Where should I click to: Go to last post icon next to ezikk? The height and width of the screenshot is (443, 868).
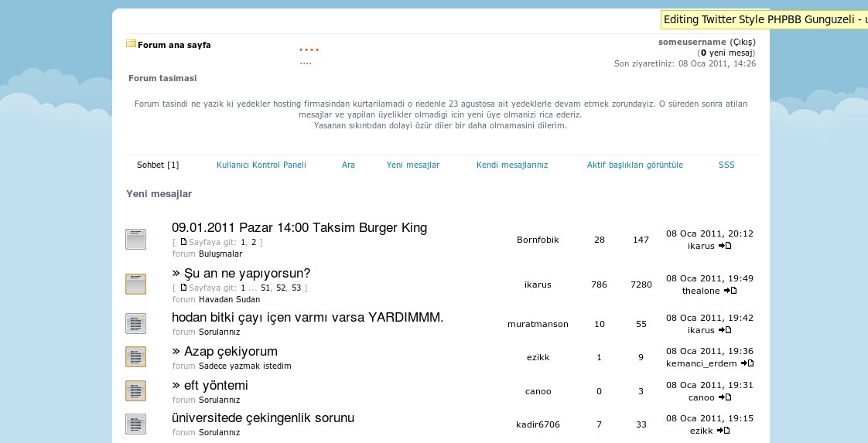coord(723,430)
